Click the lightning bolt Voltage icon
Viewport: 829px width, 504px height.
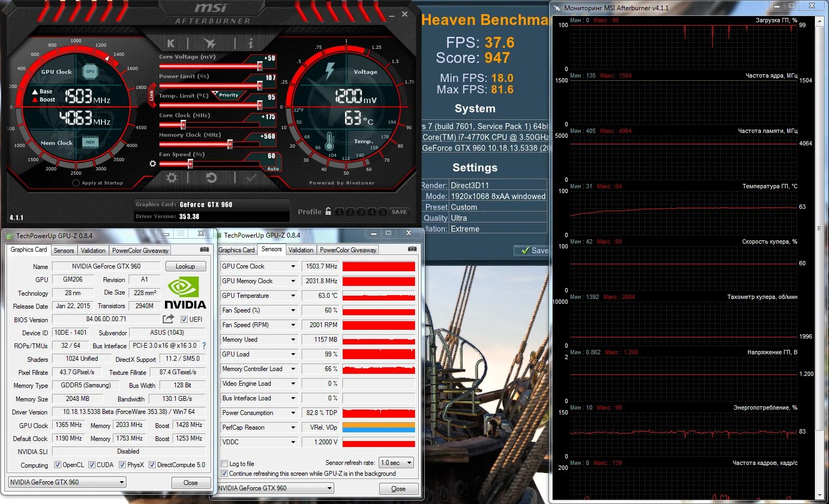click(x=330, y=71)
